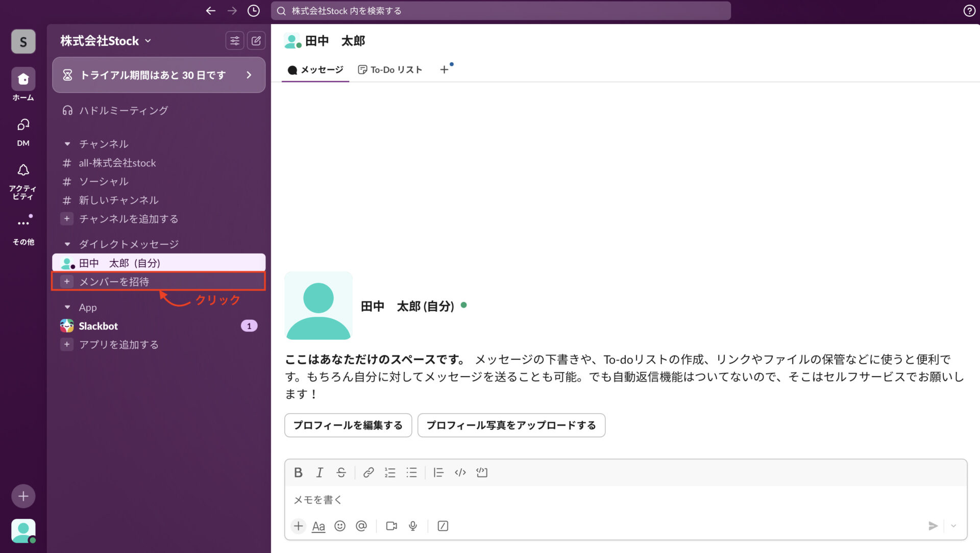980x553 pixels.
Task: Click the microphone icon to record audio
Action: tap(412, 526)
